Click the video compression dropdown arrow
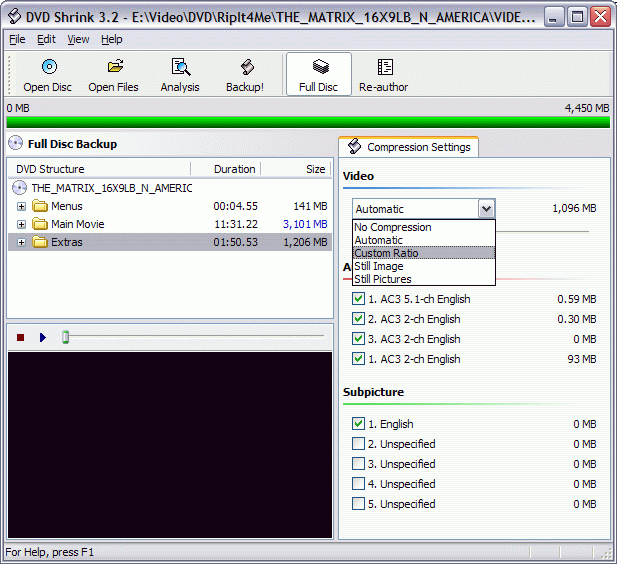 coord(486,209)
